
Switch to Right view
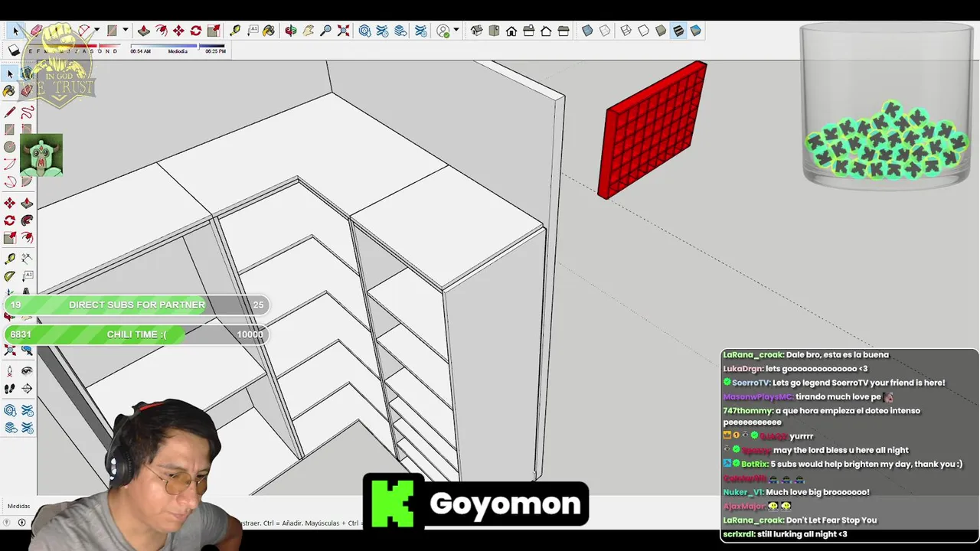click(529, 31)
